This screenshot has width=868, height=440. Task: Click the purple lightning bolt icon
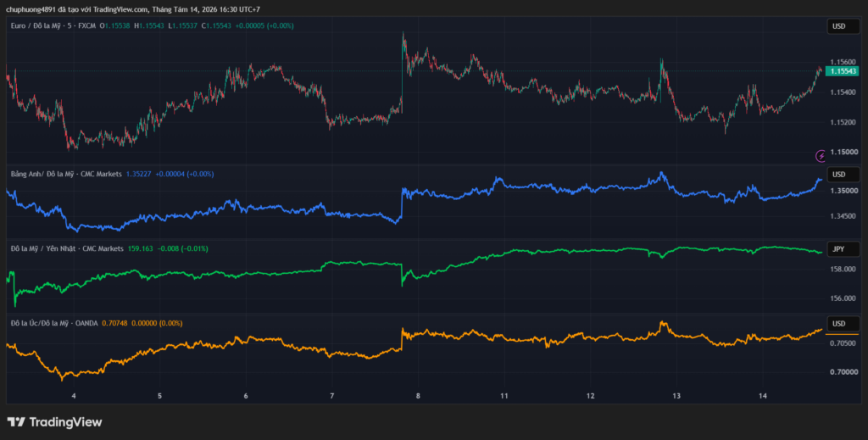[x=821, y=156]
